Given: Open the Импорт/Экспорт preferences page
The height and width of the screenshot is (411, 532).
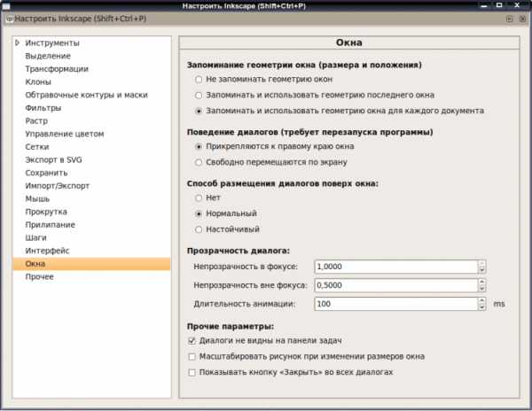Looking at the screenshot, I should point(58,186).
